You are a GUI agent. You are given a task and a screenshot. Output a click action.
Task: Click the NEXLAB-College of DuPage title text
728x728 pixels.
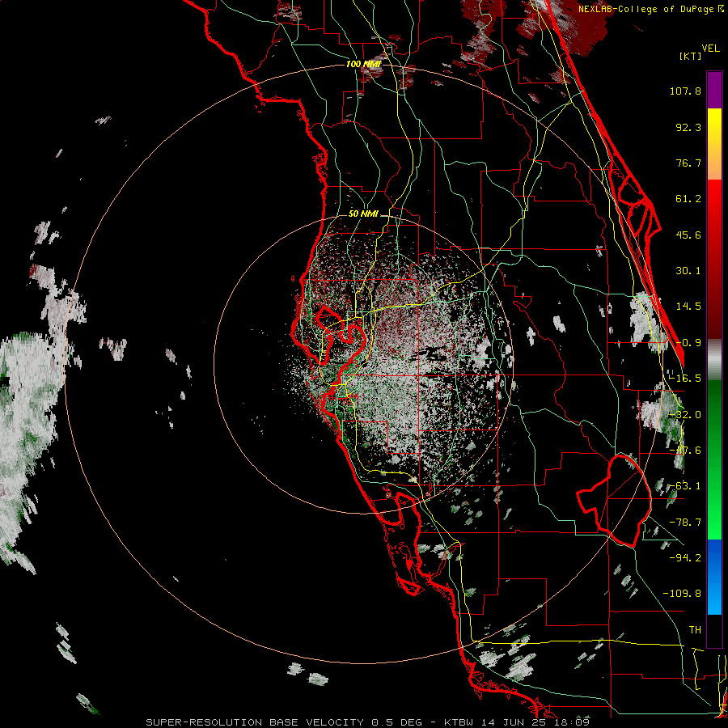(x=650, y=9)
